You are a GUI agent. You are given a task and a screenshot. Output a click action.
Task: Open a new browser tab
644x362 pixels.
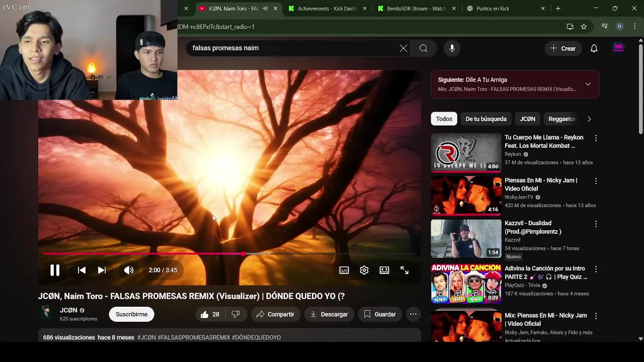point(558,9)
